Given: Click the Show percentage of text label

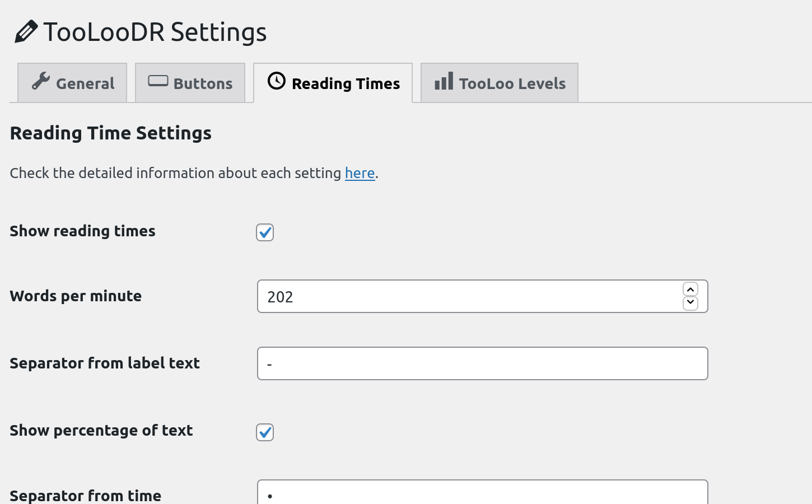Looking at the screenshot, I should click(x=101, y=431).
